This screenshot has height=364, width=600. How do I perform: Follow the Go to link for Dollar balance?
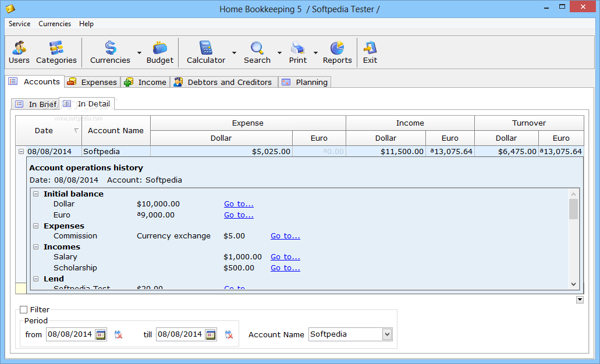[239, 204]
